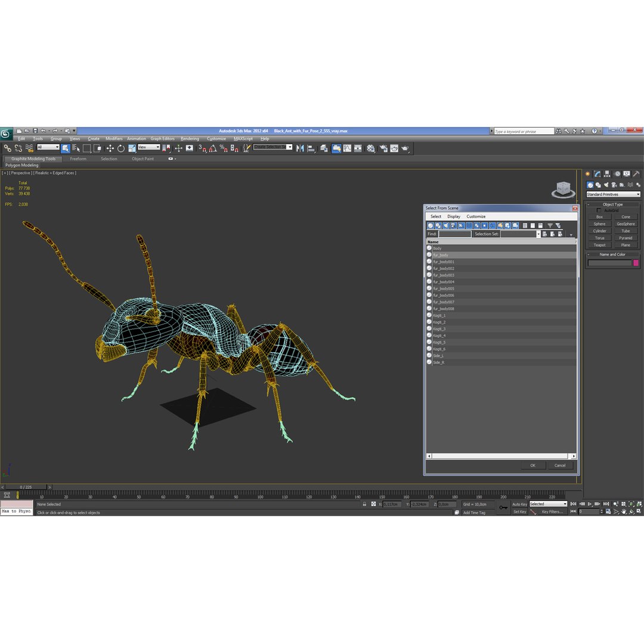Image resolution: width=644 pixels, height=644 pixels.
Task: Switch to the Object Paint ribbon tab
Action: tap(143, 159)
